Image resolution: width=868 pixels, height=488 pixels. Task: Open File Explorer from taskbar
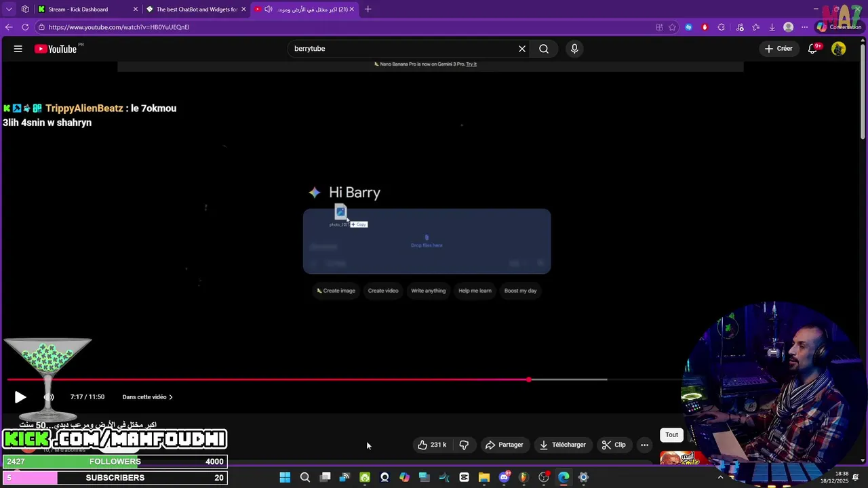(x=484, y=477)
